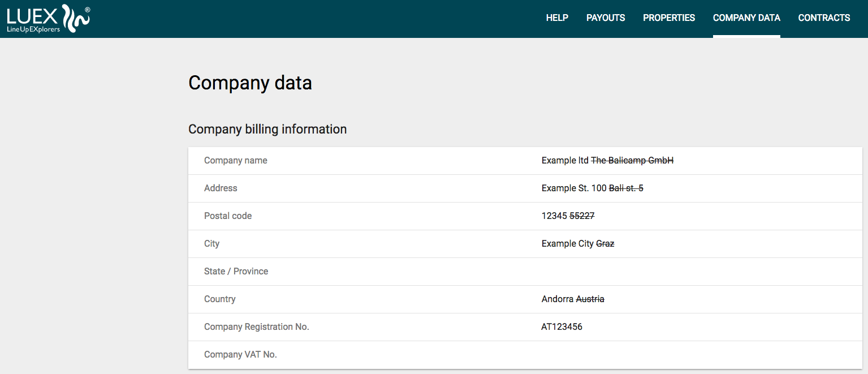Navigate to CONTRACTS
The width and height of the screenshot is (868, 374).
coord(824,18)
